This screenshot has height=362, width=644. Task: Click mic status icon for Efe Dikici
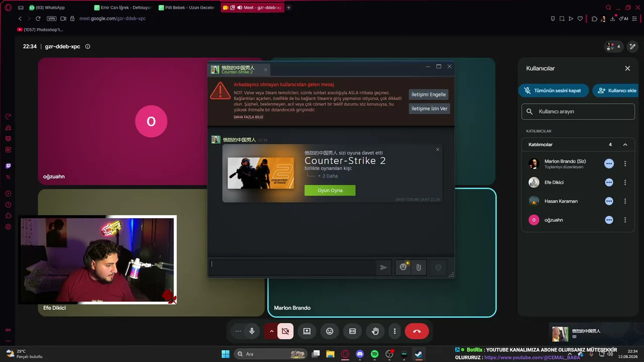pyautogui.click(x=609, y=183)
